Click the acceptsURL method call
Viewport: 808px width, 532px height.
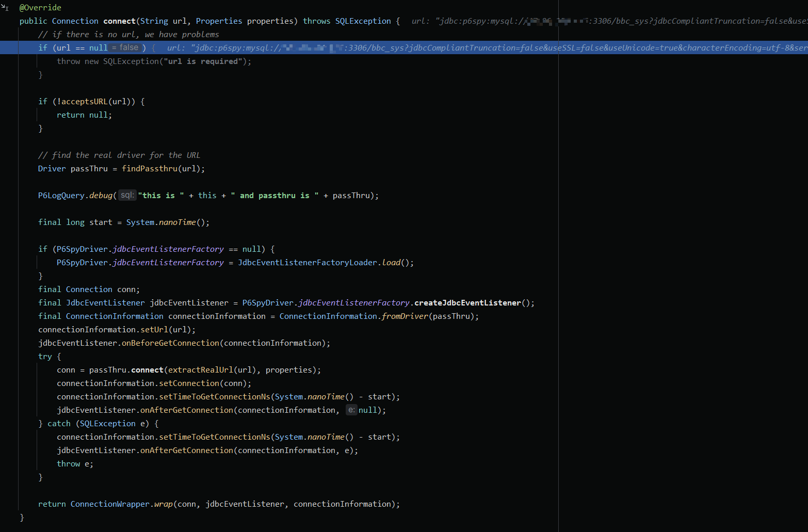85,102
